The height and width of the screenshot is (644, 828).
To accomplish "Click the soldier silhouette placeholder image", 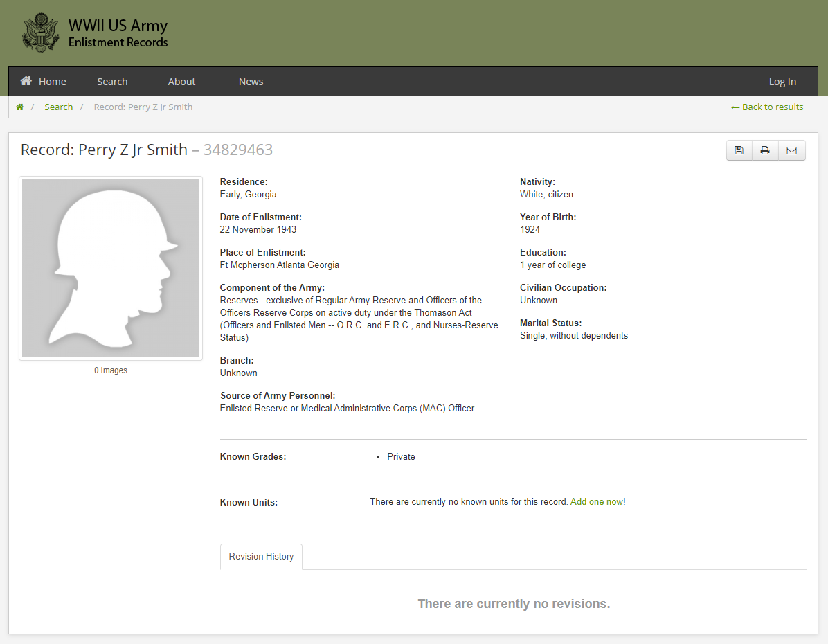I will tap(111, 268).
